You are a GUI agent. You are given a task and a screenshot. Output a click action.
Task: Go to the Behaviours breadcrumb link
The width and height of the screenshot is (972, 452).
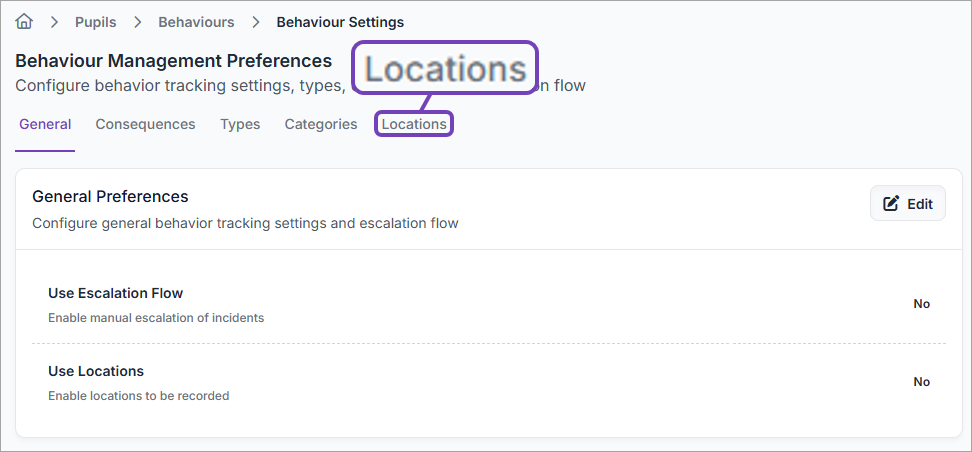(196, 22)
